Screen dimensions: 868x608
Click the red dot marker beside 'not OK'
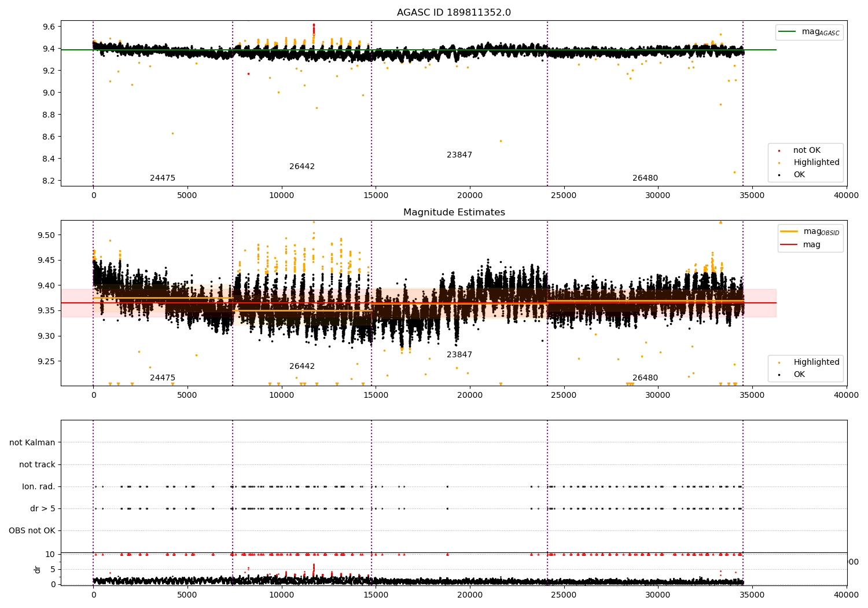pyautogui.click(x=779, y=151)
